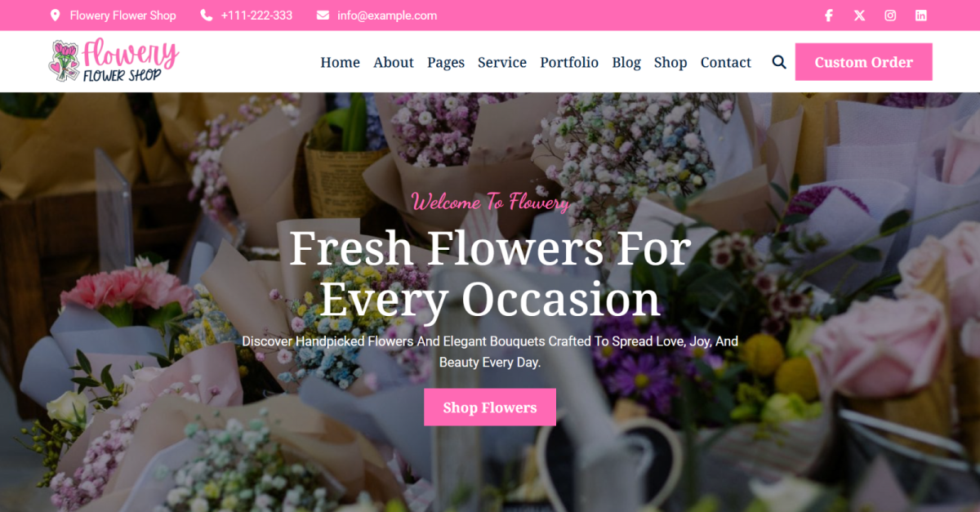The height and width of the screenshot is (512, 980).
Task: Click the Facebook icon in the top bar
Action: pos(828,16)
